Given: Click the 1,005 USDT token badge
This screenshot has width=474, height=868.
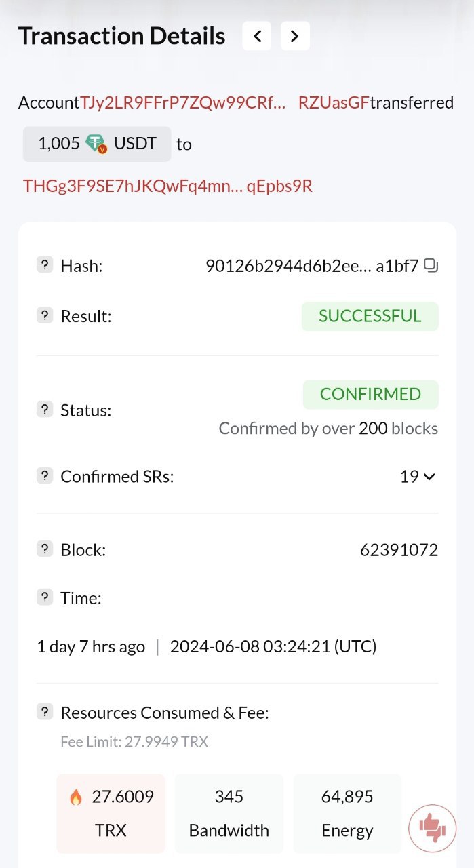Looking at the screenshot, I should click(x=97, y=144).
